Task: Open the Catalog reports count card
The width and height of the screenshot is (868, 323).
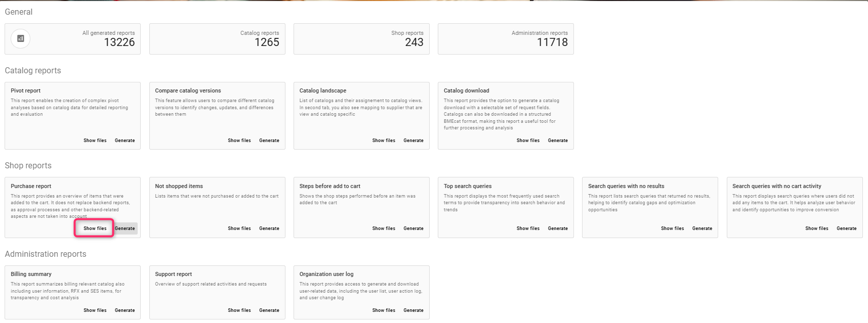Action: click(x=217, y=39)
